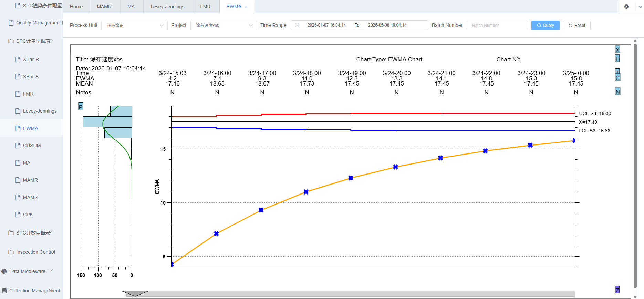The width and height of the screenshot is (644, 299).
Task: Open XBar-S in sidebar
Action: [x=31, y=77]
